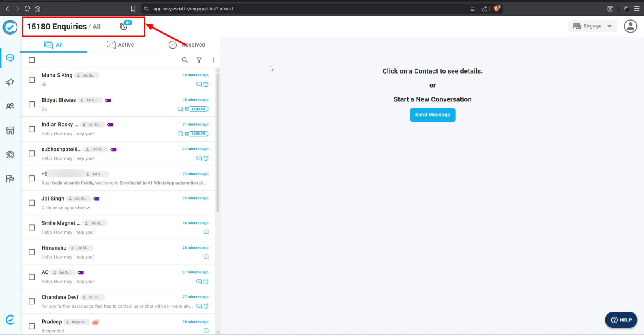Open the store icon in left sidebar

point(10,131)
